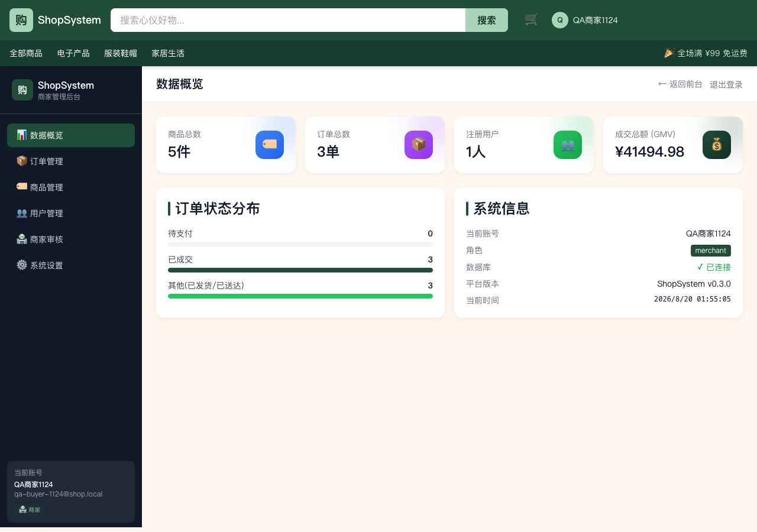Click the 系统信息 heading
The height and width of the screenshot is (532, 757).
[x=502, y=209]
